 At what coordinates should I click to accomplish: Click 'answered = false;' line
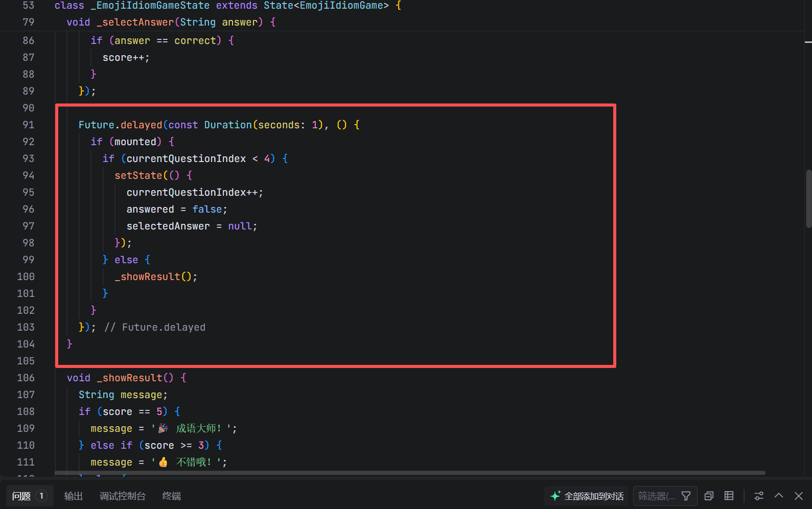(x=177, y=209)
